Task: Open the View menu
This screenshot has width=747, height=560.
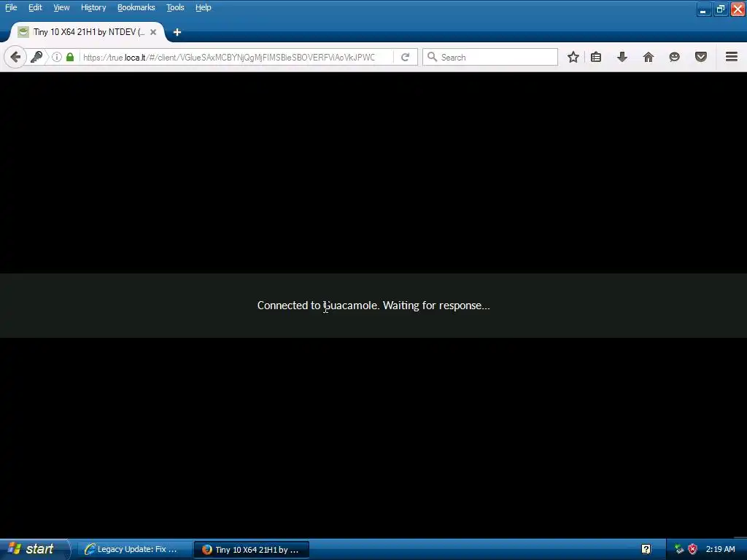Action: 61,7
